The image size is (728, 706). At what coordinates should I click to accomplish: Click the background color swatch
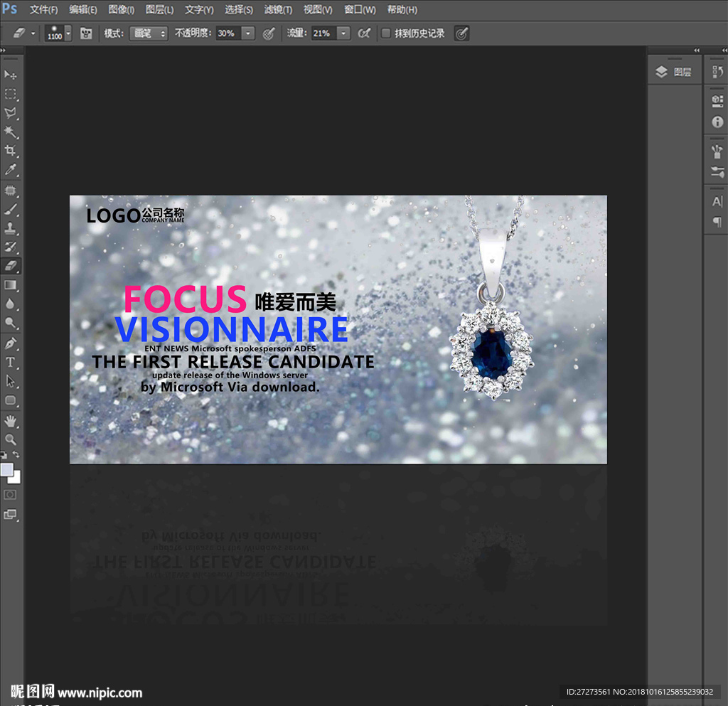[16, 478]
